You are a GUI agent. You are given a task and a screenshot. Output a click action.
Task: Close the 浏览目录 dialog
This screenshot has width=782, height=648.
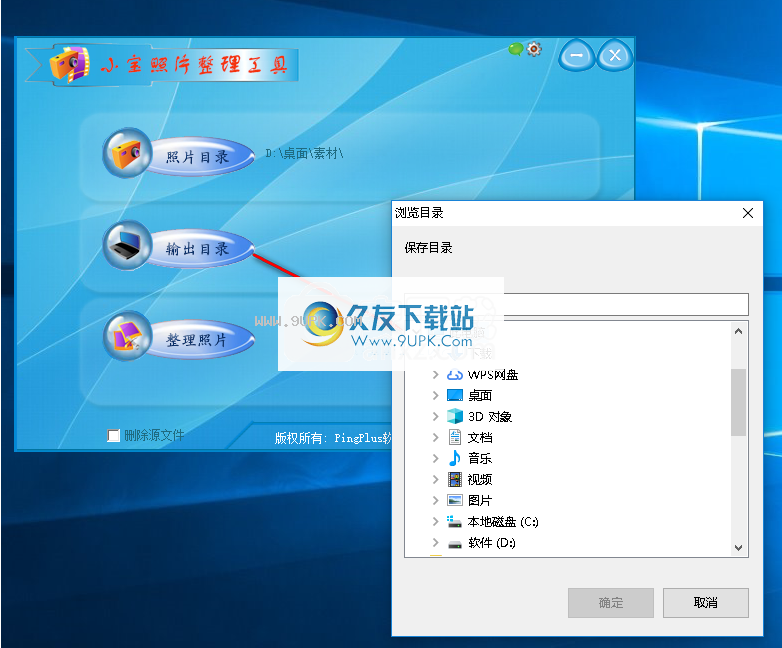click(x=748, y=213)
